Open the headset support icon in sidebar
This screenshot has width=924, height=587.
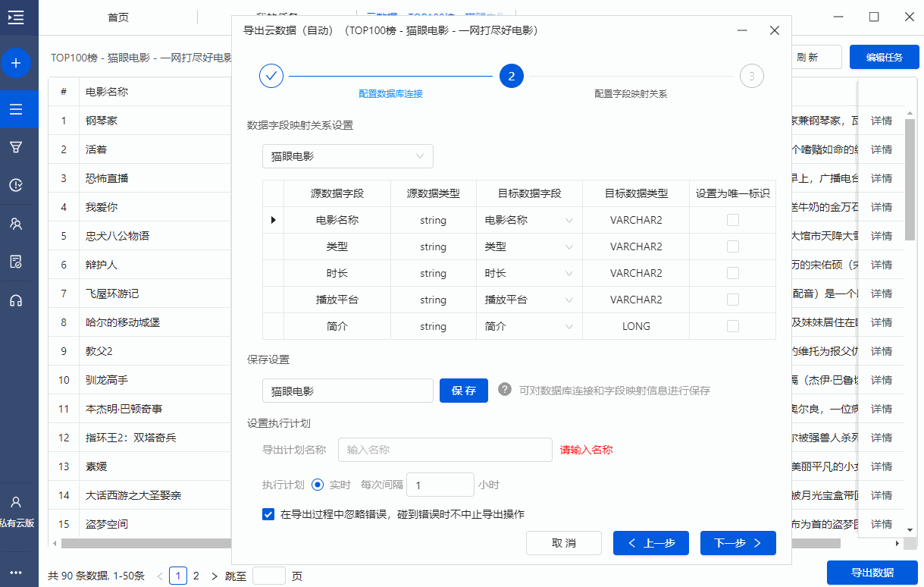(x=16, y=300)
